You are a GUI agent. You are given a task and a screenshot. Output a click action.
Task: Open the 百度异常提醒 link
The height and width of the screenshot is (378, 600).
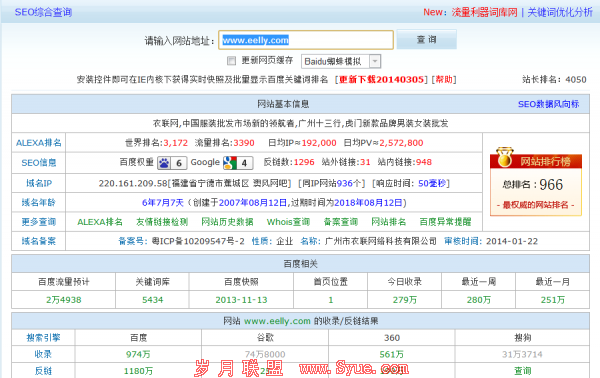445,222
